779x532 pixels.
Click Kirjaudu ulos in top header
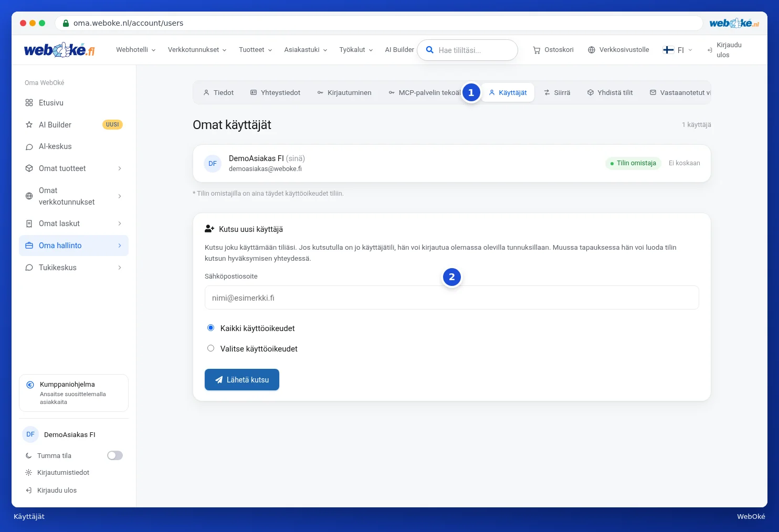click(724, 50)
